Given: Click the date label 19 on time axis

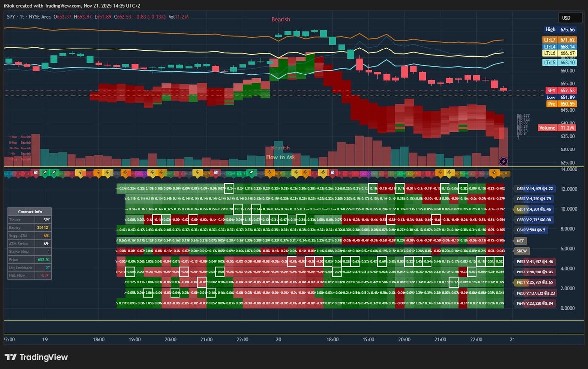Looking at the screenshot, I should [x=44, y=339].
